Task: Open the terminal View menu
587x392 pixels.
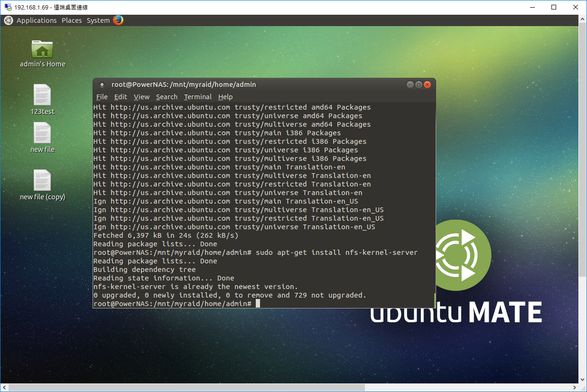Action: coord(141,97)
